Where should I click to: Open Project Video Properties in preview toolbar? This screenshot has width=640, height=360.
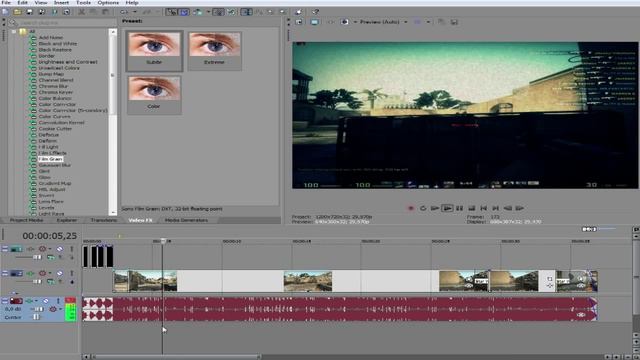pos(299,22)
